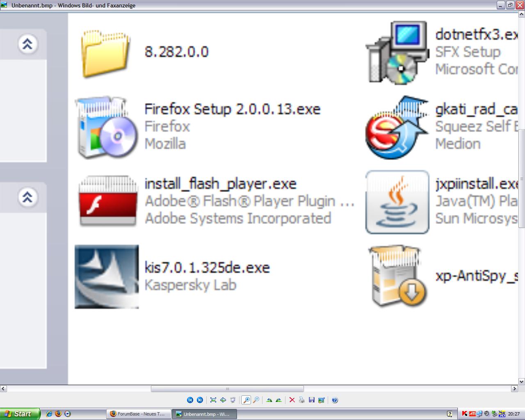Click the xp-AntiSpy package icon in image
This screenshot has width=525, height=420.
pyautogui.click(x=397, y=276)
